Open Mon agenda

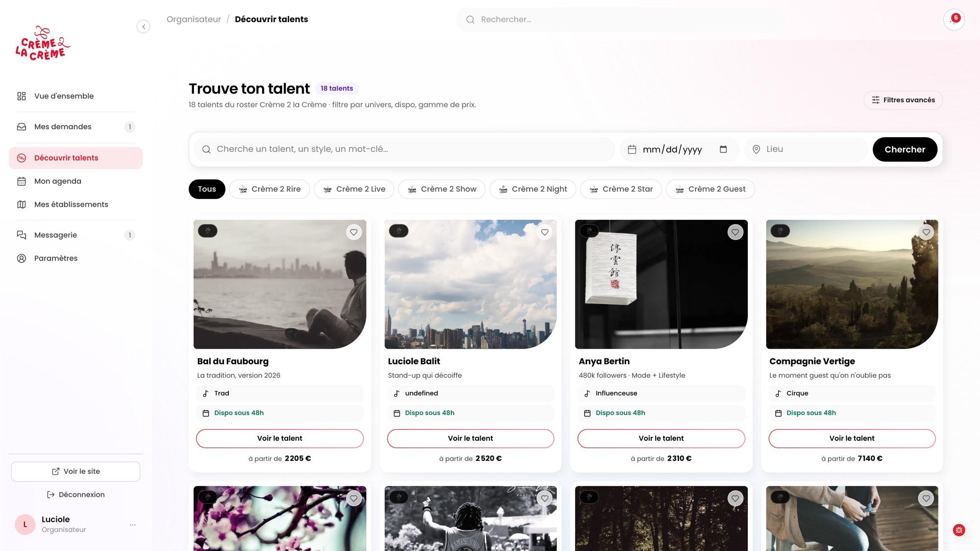[x=75, y=181]
